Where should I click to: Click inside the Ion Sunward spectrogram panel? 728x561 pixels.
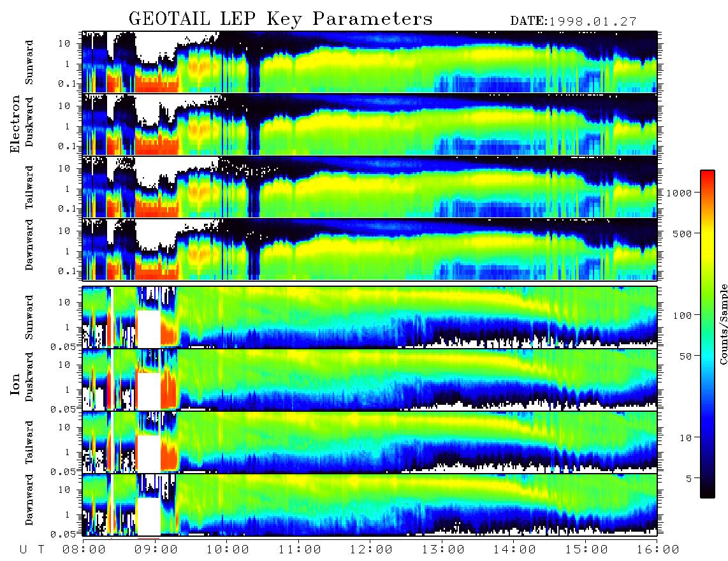370,317
